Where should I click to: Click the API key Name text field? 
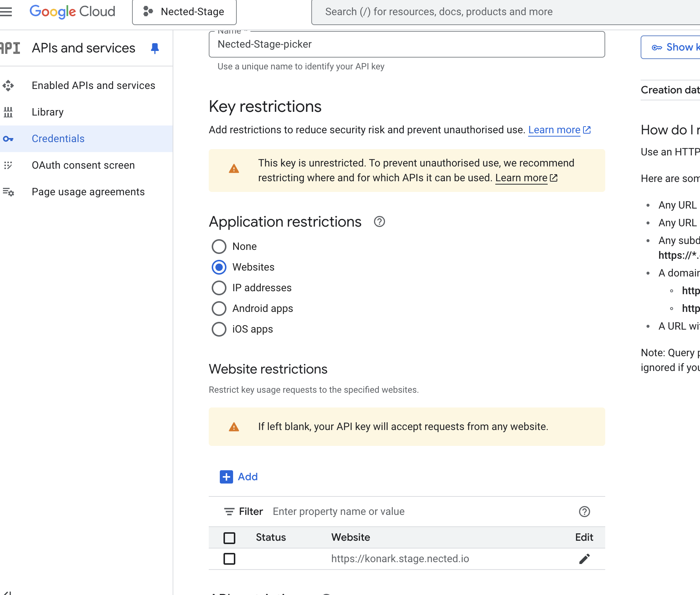coord(406,44)
